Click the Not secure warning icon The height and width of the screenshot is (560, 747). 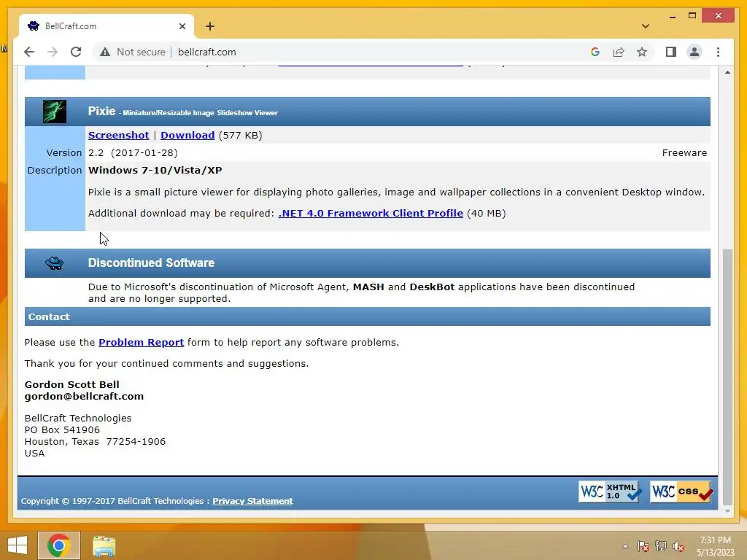pyautogui.click(x=105, y=52)
